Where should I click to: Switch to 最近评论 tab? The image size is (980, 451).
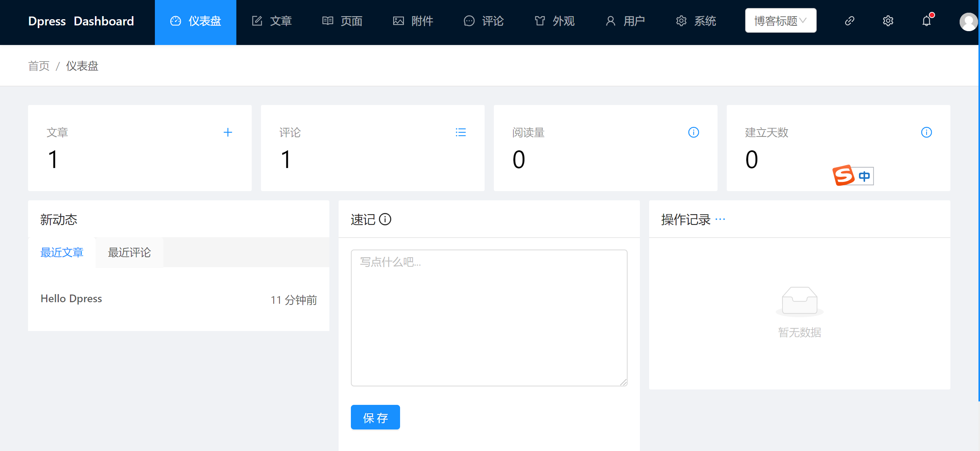click(129, 253)
